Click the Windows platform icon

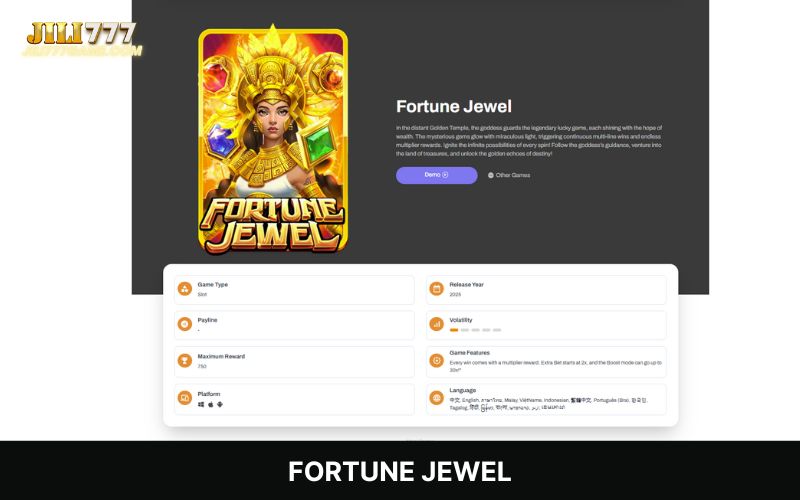(201, 405)
